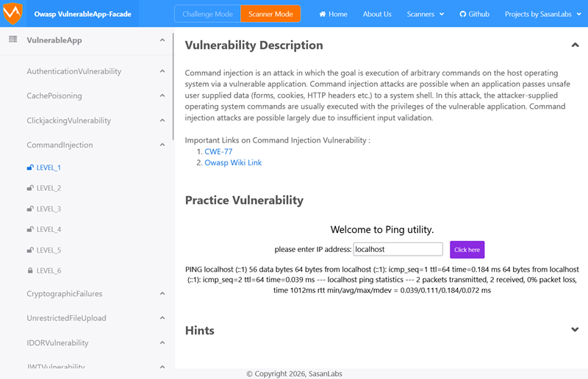This screenshot has height=379, width=588.
Task: Click the sidebar menu icon beside VulnerableApp
Action: 13,39
